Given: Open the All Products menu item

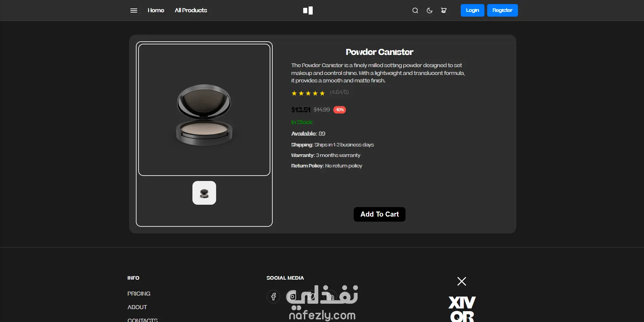Looking at the screenshot, I should [x=191, y=11].
